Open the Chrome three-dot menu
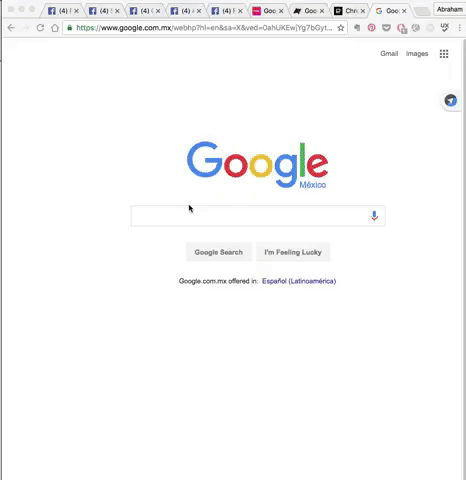466x480 pixels. pyautogui.click(x=460, y=28)
